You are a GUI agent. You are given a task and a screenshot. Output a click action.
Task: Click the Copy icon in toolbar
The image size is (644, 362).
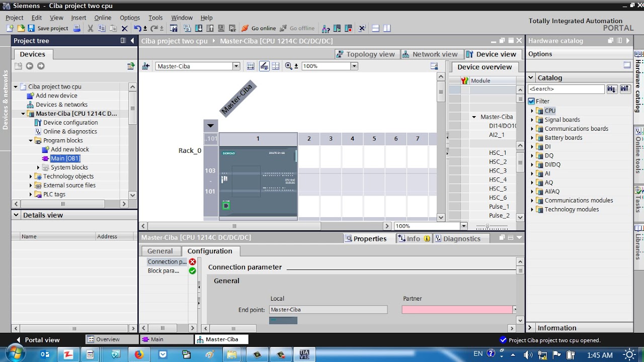point(102,29)
